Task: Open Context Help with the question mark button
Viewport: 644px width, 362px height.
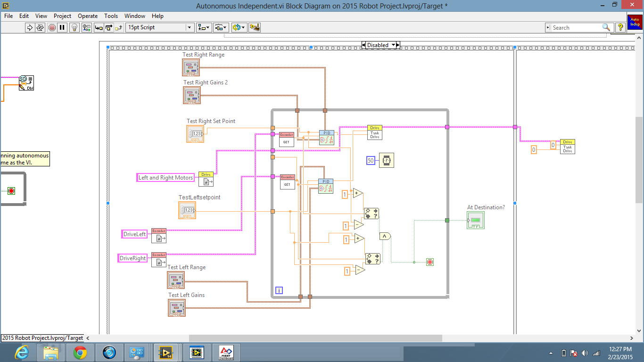Action: 620,27
